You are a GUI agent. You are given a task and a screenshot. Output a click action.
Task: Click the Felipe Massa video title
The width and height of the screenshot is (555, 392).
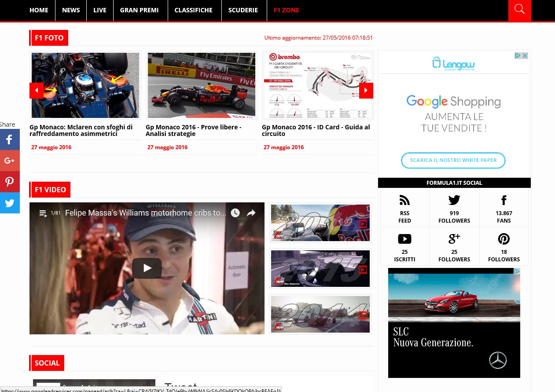click(x=146, y=213)
